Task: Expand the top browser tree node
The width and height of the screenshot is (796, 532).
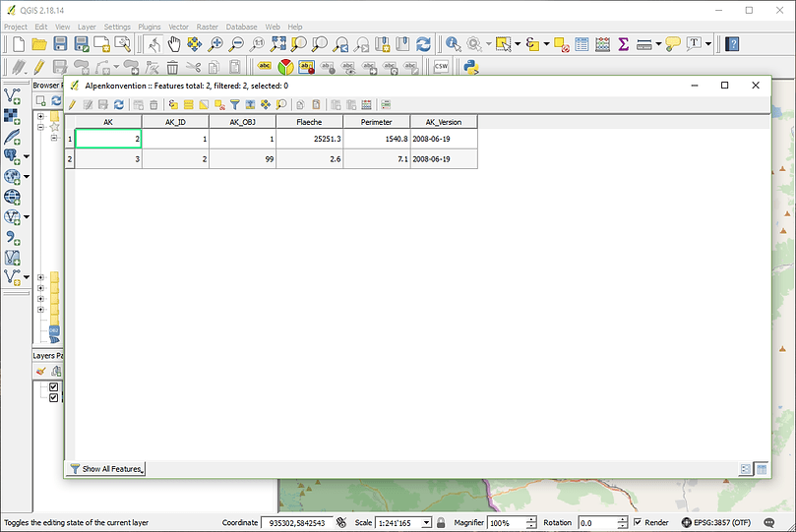Action: click(x=40, y=117)
